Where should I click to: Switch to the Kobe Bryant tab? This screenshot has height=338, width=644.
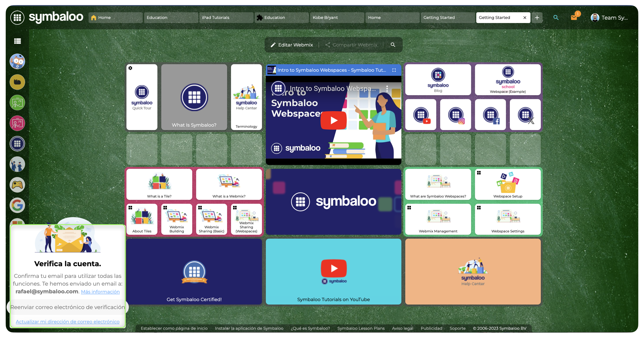(337, 18)
